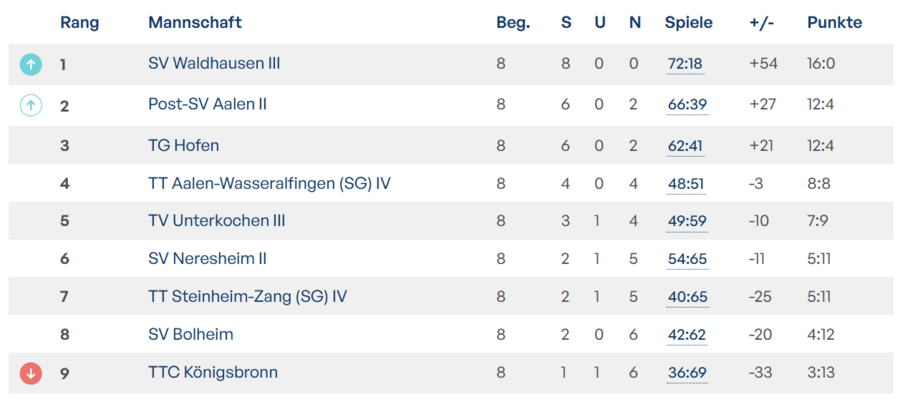Image resolution: width=900 pixels, height=402 pixels.
Task: Select TG Hofen team name
Action: pyautogui.click(x=183, y=146)
